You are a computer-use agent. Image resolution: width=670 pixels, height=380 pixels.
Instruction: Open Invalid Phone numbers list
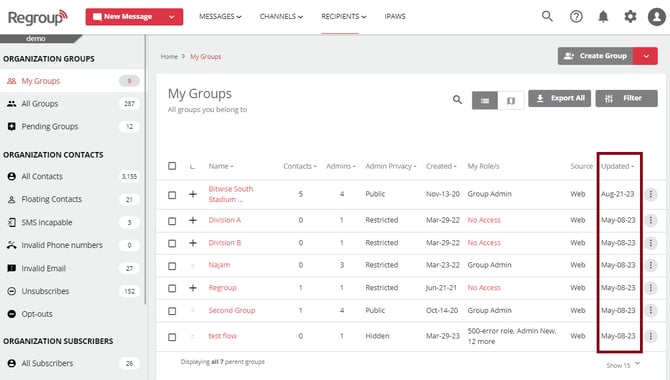(72, 245)
